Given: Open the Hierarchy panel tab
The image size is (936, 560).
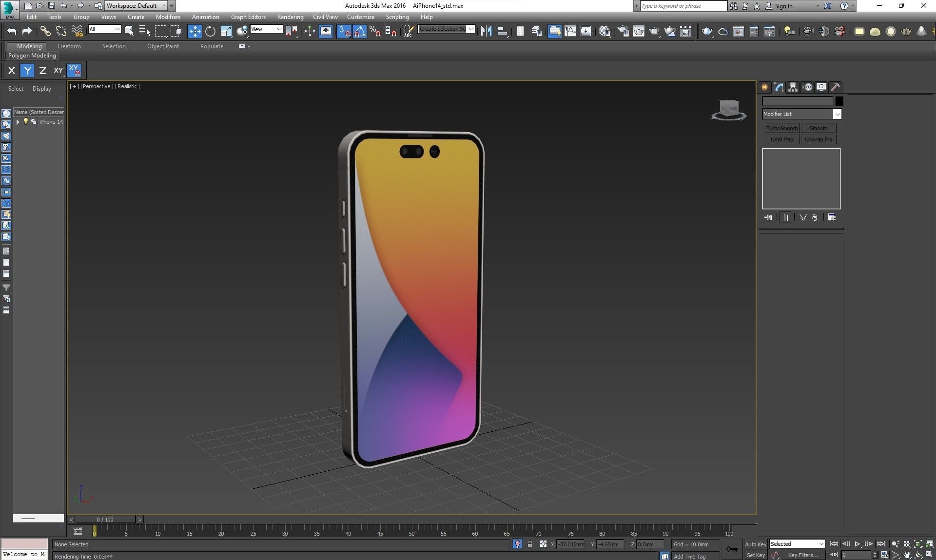Looking at the screenshot, I should point(793,87).
